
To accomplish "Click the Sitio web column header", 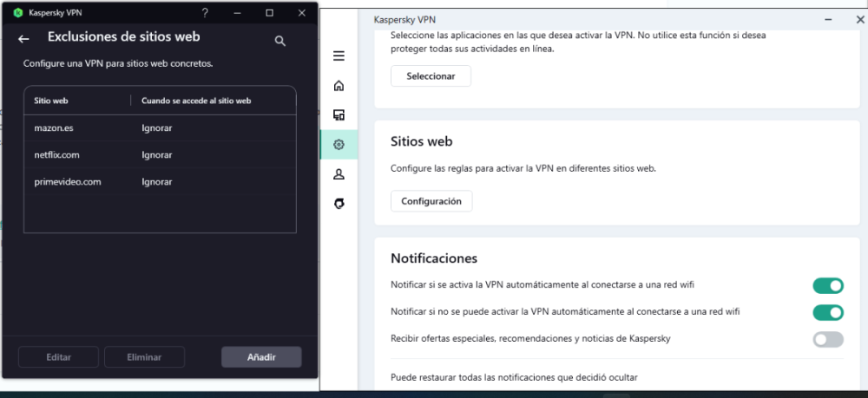I will [x=51, y=101].
